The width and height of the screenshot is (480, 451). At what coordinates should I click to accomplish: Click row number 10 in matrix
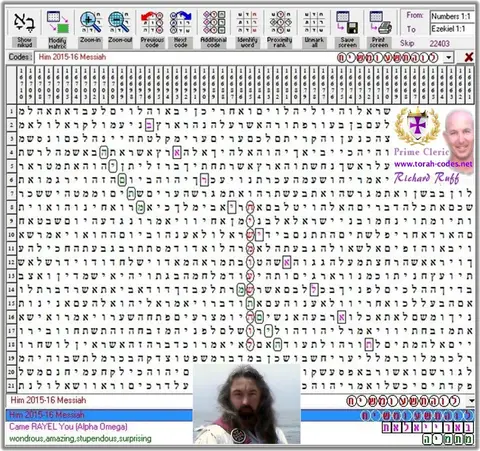coord(12,235)
